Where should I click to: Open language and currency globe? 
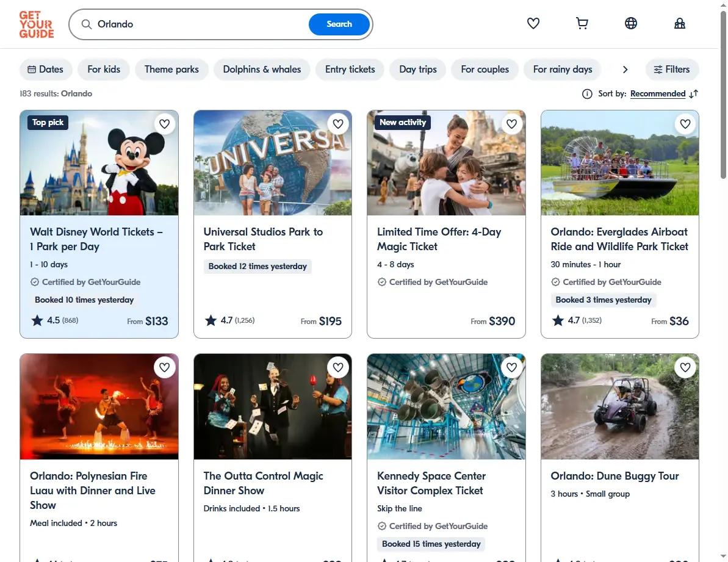(x=630, y=23)
